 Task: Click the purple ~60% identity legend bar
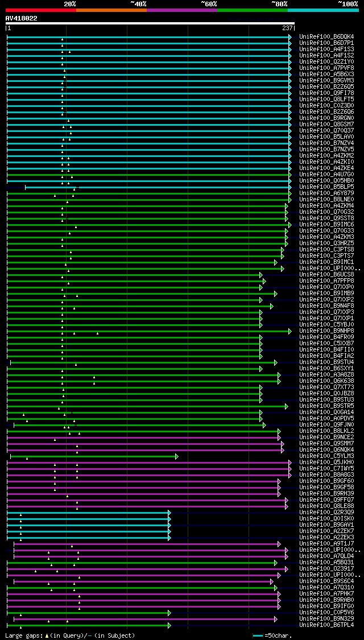point(182,10)
